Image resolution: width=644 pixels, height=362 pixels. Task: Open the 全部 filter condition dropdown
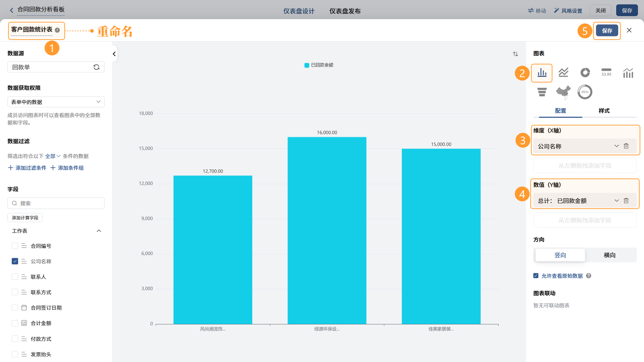53,156
